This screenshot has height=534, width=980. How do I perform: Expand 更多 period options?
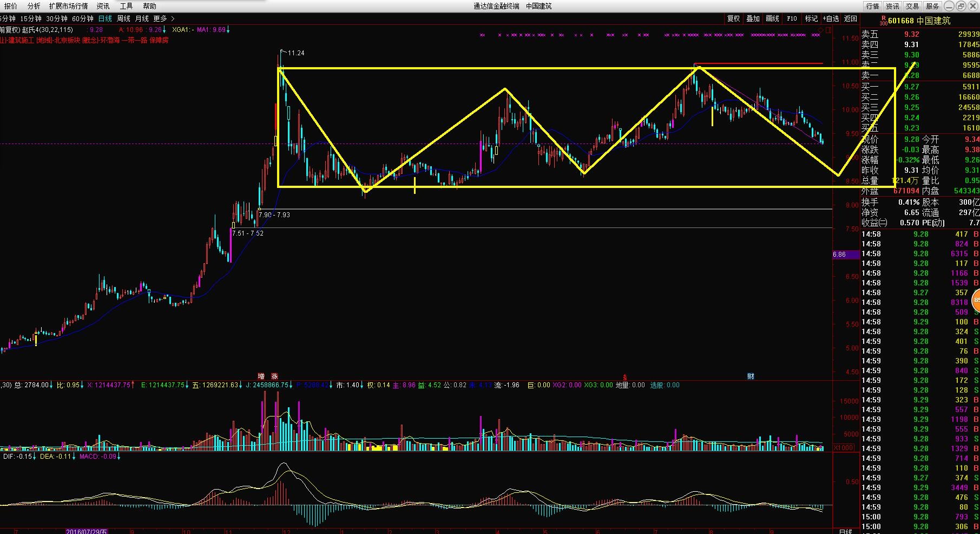point(163,18)
